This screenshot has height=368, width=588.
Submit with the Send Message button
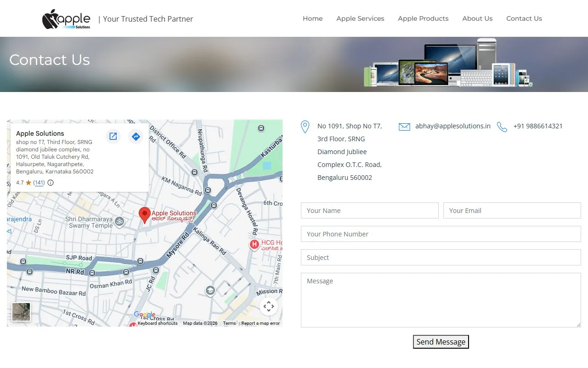(441, 342)
